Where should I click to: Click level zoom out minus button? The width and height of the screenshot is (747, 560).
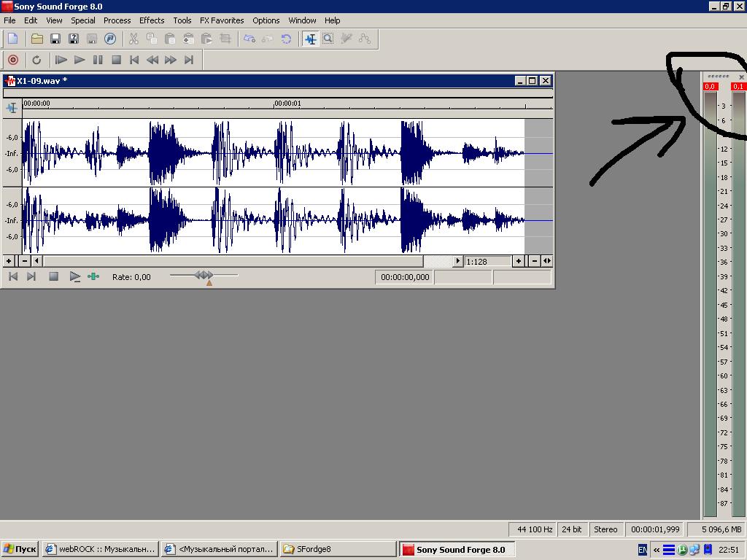click(25, 261)
